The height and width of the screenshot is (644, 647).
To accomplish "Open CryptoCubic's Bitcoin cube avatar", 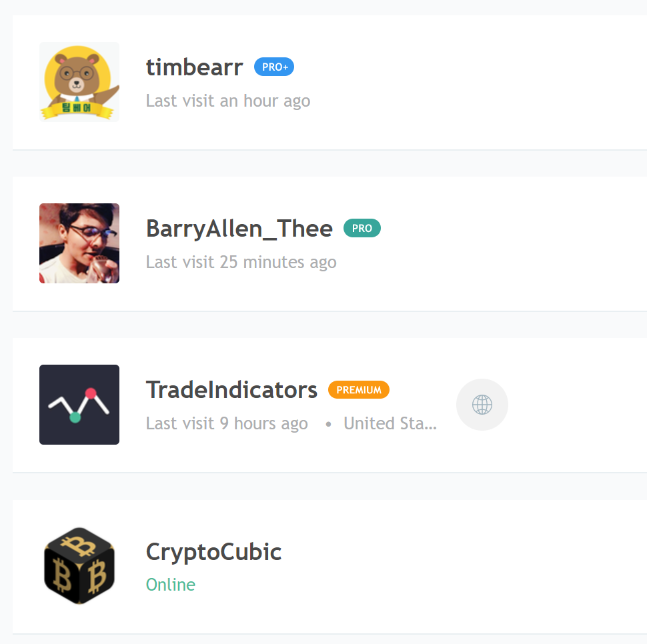I will pos(79,564).
